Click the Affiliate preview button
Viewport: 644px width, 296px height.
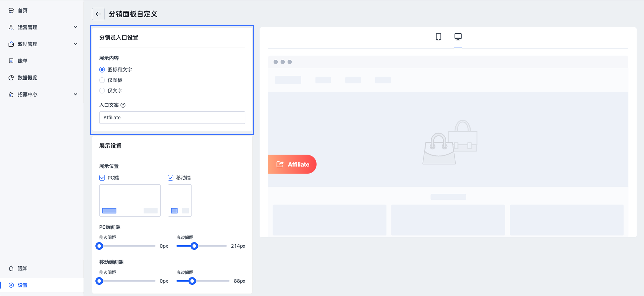tap(292, 164)
